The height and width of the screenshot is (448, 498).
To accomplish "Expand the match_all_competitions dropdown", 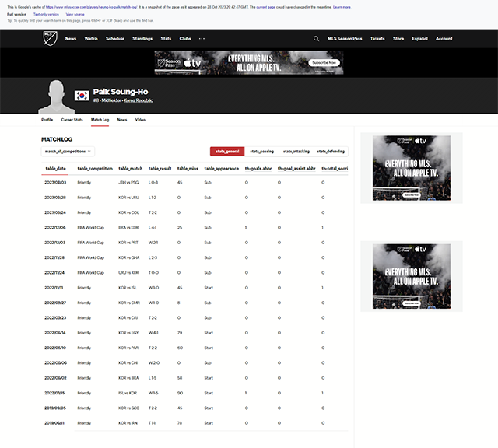I will (x=68, y=152).
